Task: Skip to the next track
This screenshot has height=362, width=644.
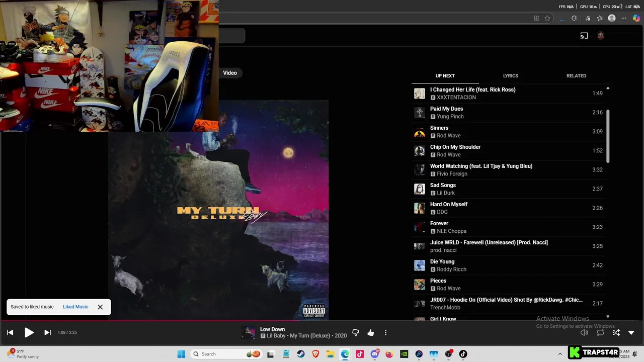Action: [x=48, y=332]
